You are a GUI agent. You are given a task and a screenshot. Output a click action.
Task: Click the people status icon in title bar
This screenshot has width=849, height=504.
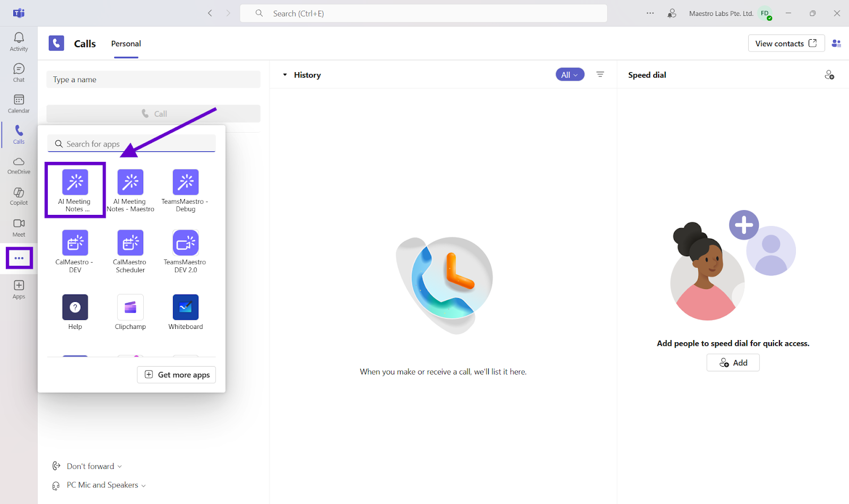672,13
